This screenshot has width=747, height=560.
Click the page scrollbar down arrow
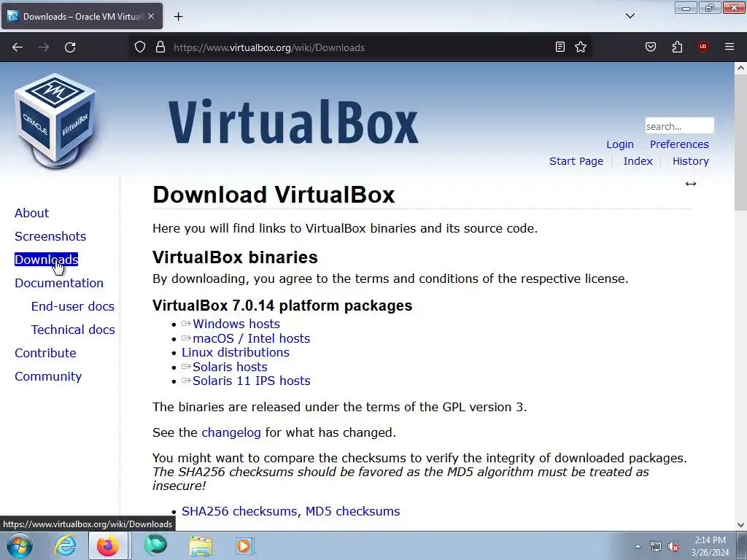click(740, 525)
